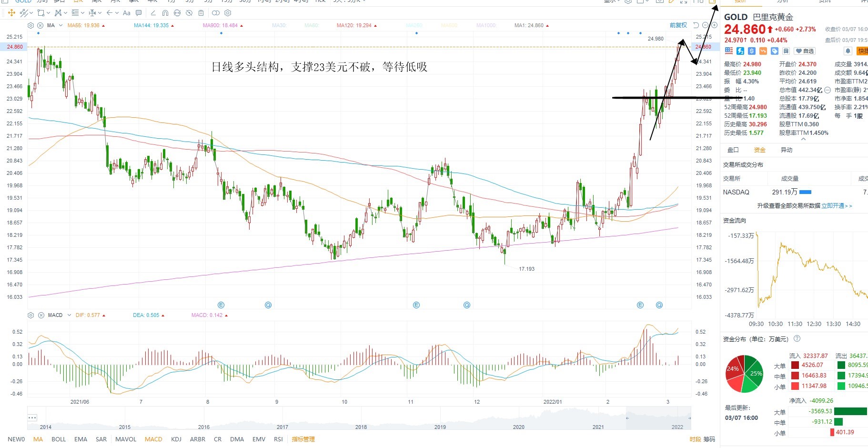Remove the MACD indicator with X icon

[x=41, y=315]
